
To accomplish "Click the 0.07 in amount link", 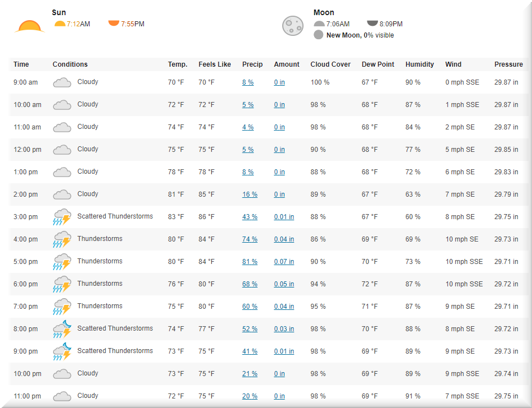I will click(284, 262).
